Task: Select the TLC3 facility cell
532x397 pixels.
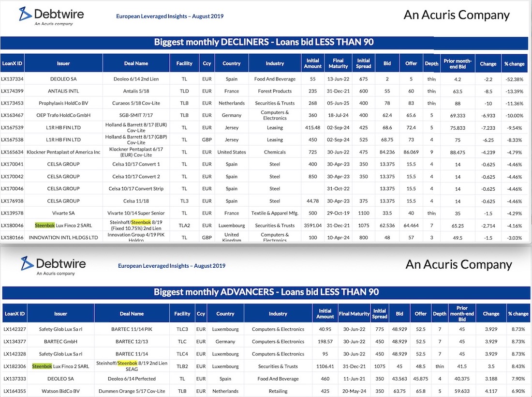Action: tap(182, 329)
